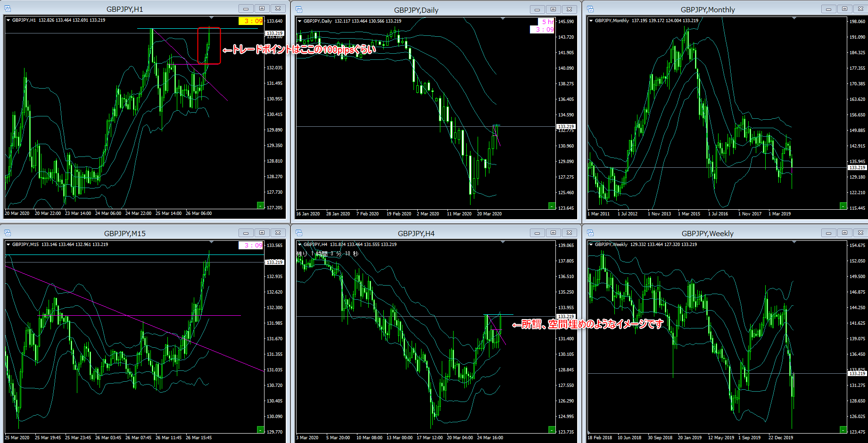
Task: Click the chart shift marker atop the H1 chart
Action: [x=211, y=18]
